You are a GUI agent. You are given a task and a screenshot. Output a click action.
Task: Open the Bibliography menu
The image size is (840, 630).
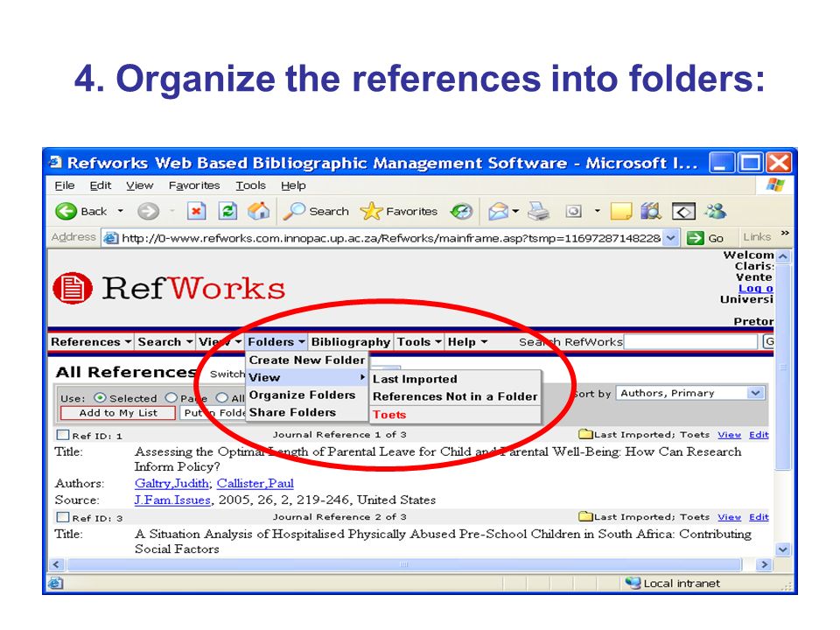point(351,342)
